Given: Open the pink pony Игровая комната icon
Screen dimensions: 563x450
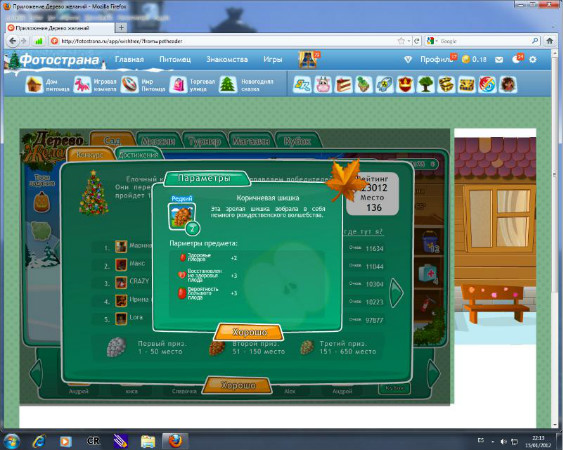Looking at the screenshot, I should point(82,85).
